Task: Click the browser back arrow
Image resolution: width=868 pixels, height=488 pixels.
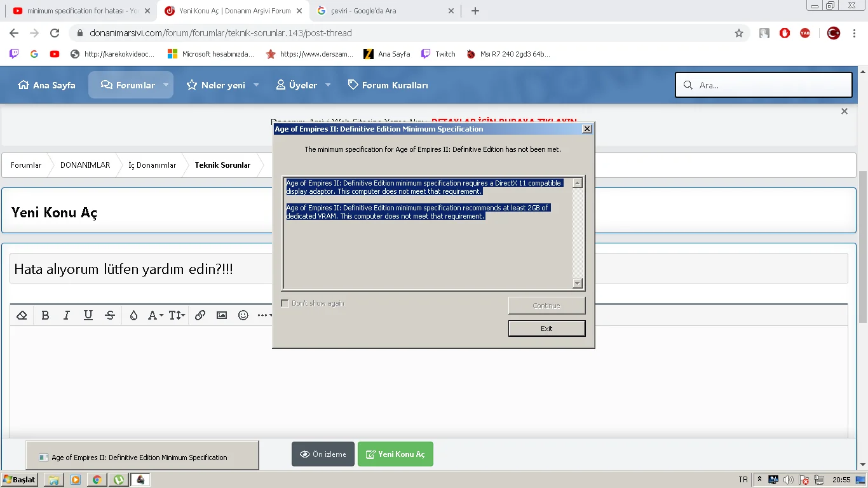Action: point(14,33)
